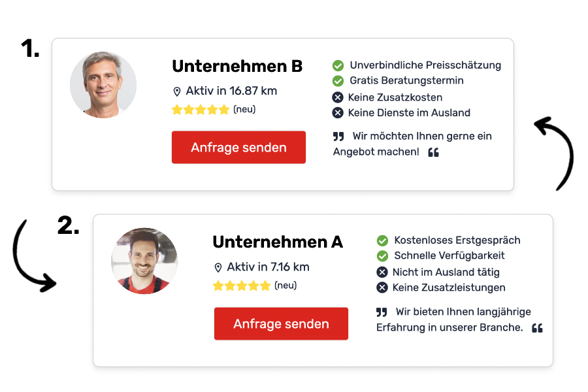Click the X icon beside Keine Zusatzkosten

pyautogui.click(x=338, y=97)
